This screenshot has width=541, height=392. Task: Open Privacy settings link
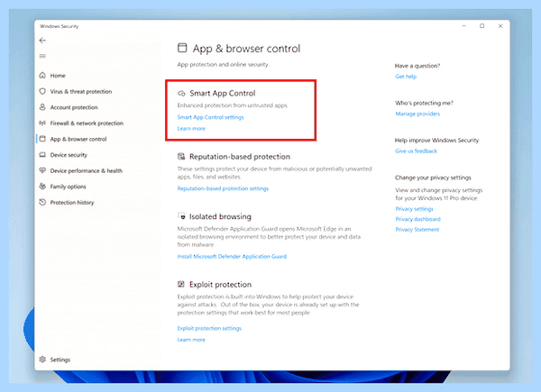click(x=414, y=209)
